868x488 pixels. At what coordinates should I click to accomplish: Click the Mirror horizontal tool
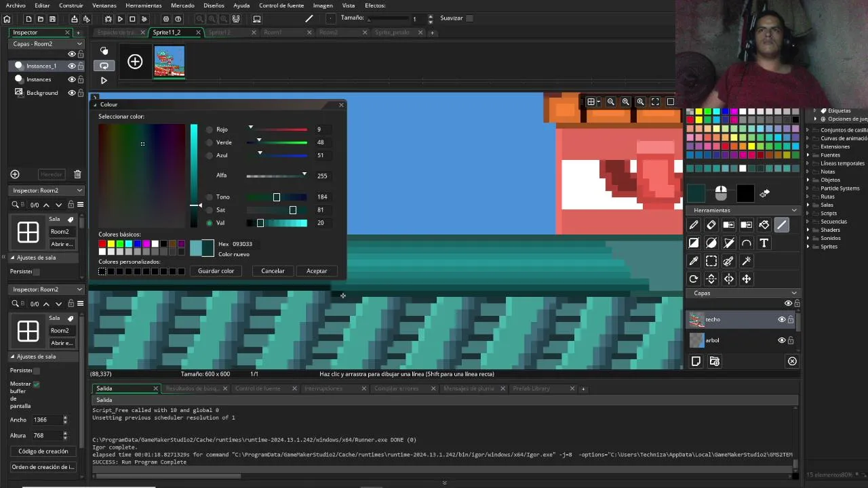click(729, 279)
